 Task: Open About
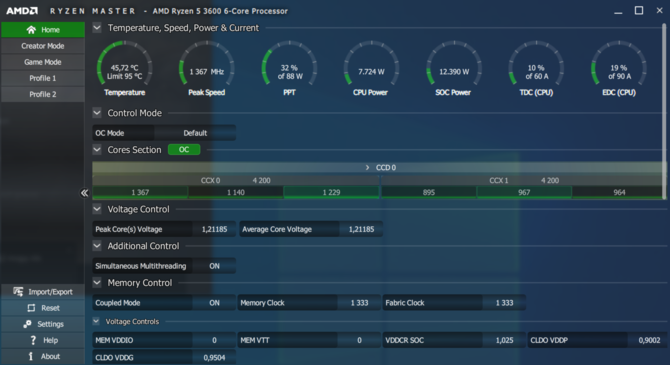click(43, 356)
